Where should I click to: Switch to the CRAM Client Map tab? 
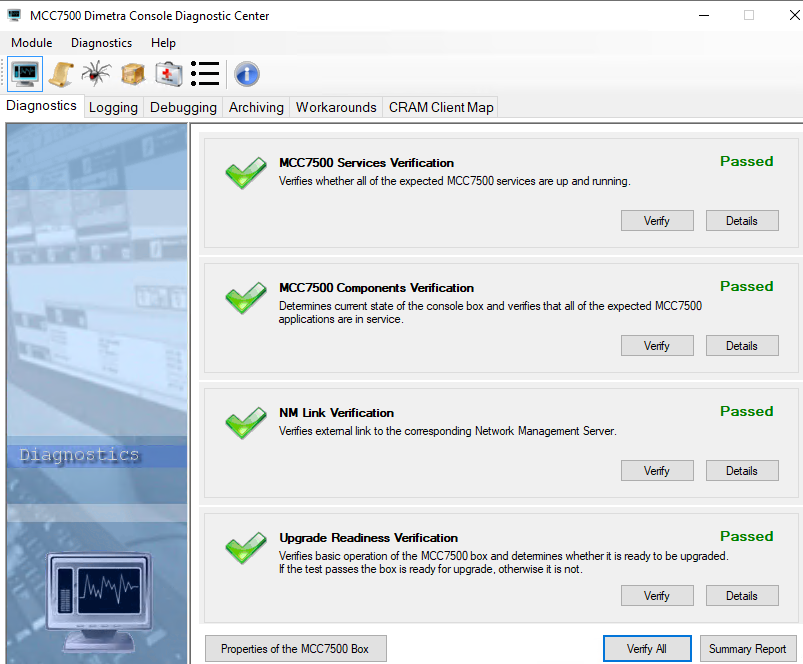[x=441, y=108]
